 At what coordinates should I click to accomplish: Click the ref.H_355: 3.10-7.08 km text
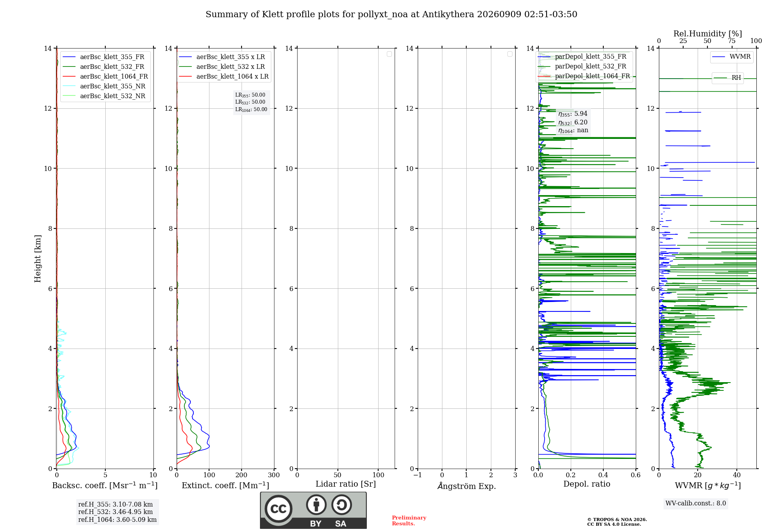coord(115,504)
